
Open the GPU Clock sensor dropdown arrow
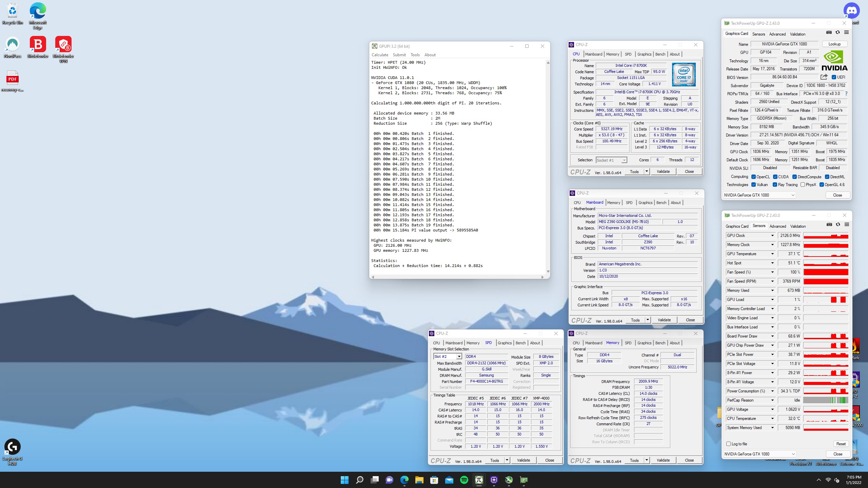(773, 236)
